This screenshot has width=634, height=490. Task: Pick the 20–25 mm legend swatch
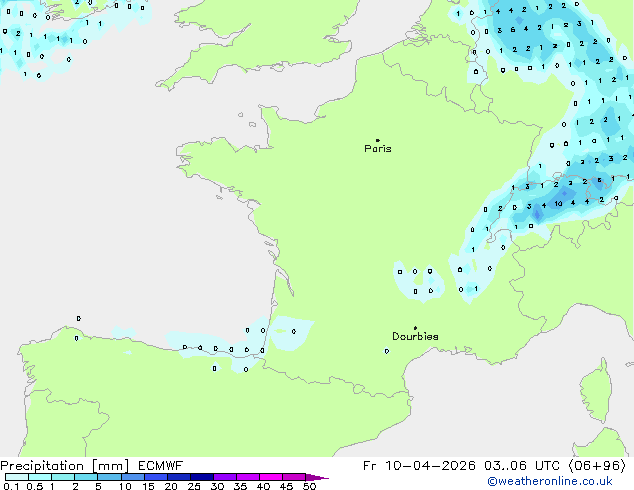pos(179,477)
